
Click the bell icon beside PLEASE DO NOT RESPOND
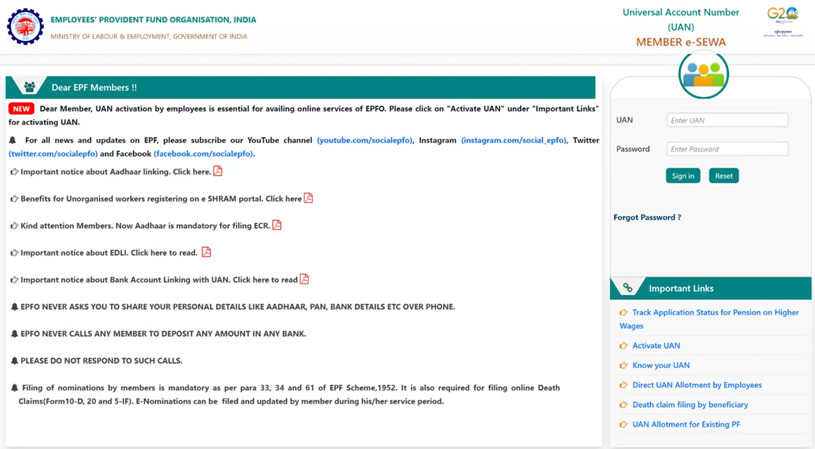(x=15, y=361)
